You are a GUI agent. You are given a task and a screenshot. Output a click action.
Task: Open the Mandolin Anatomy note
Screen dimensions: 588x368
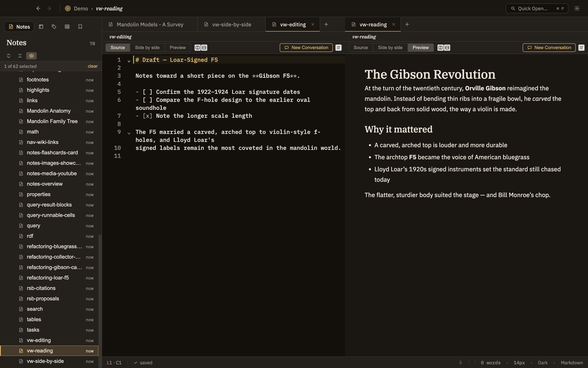[x=49, y=111]
